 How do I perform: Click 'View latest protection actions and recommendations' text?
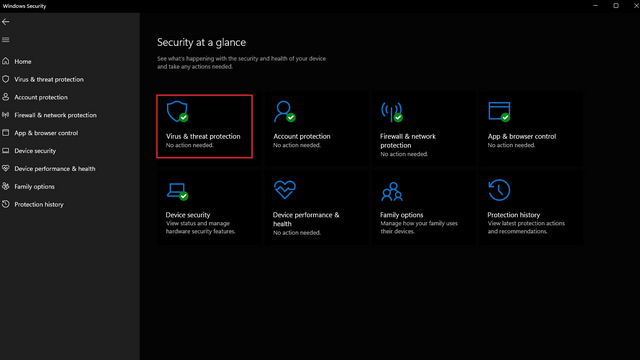526,227
